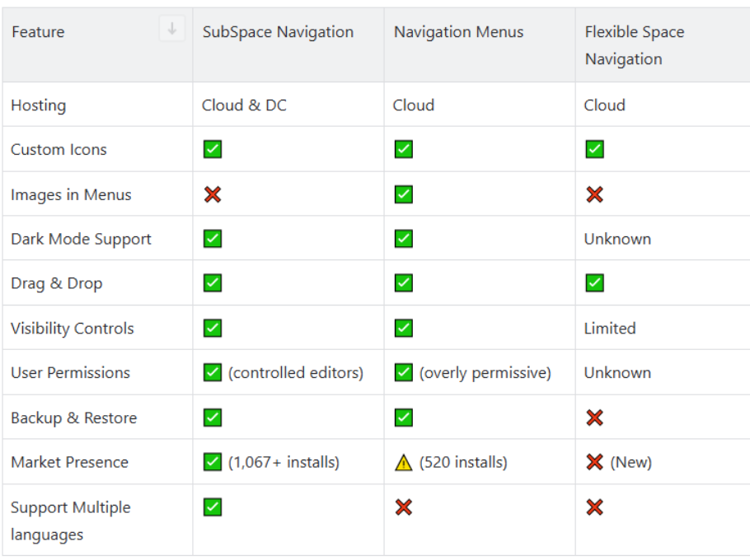Image resolution: width=750 pixels, height=560 pixels.
Task: Click the Market Presence row label
Action: click(x=70, y=462)
